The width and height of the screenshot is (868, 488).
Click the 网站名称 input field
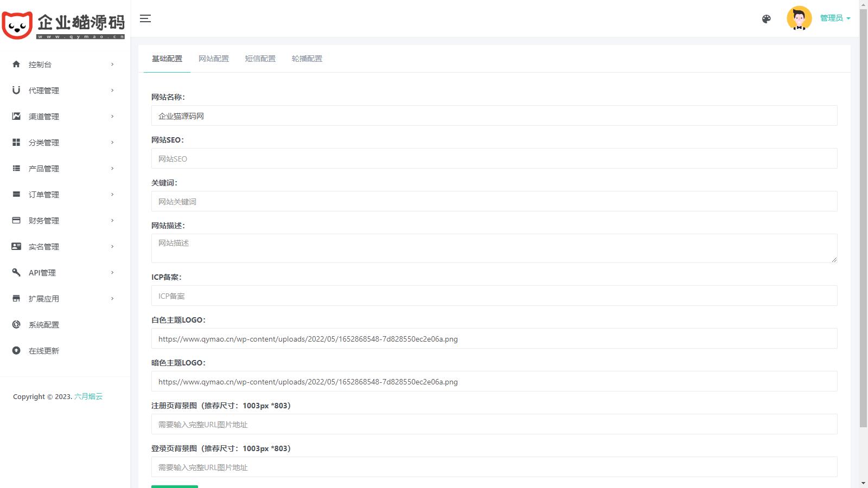[494, 115]
